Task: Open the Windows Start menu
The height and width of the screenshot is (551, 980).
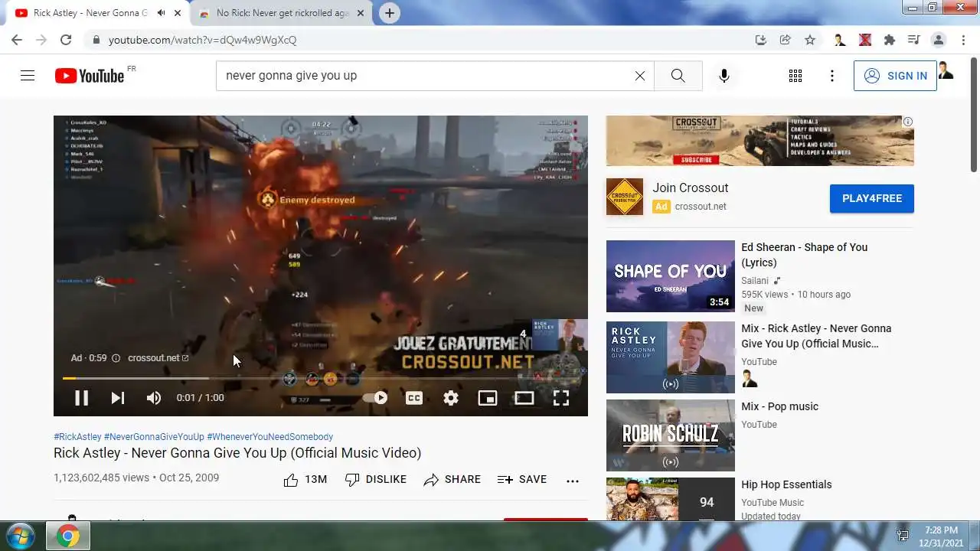Action: click(x=20, y=536)
